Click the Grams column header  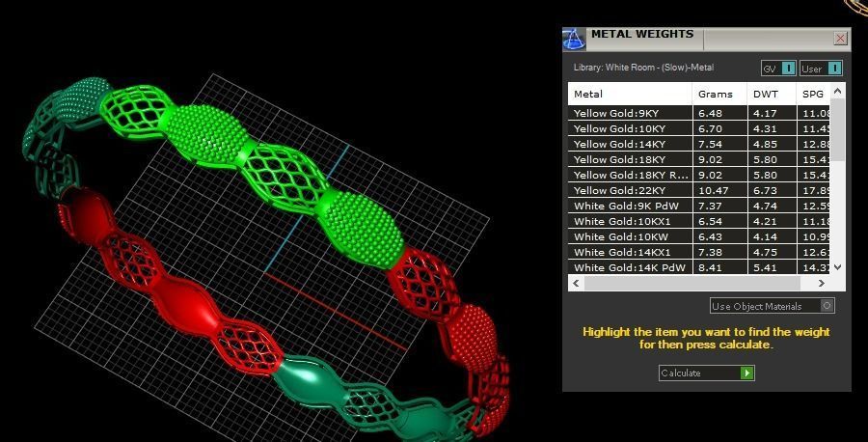[719, 94]
